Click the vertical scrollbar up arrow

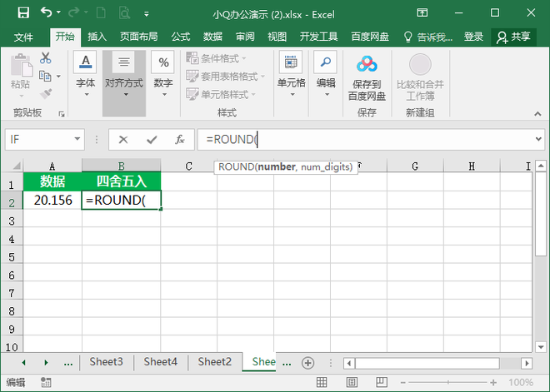[541, 166]
